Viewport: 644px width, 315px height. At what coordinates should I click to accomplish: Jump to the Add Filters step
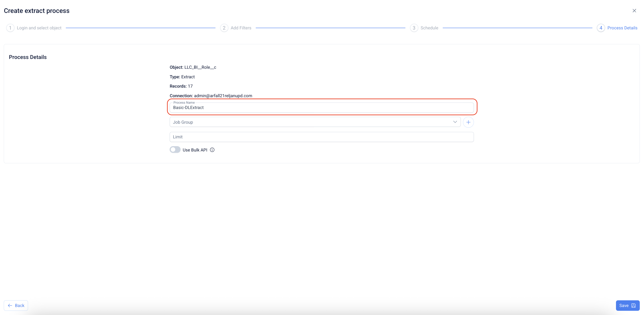point(241,28)
